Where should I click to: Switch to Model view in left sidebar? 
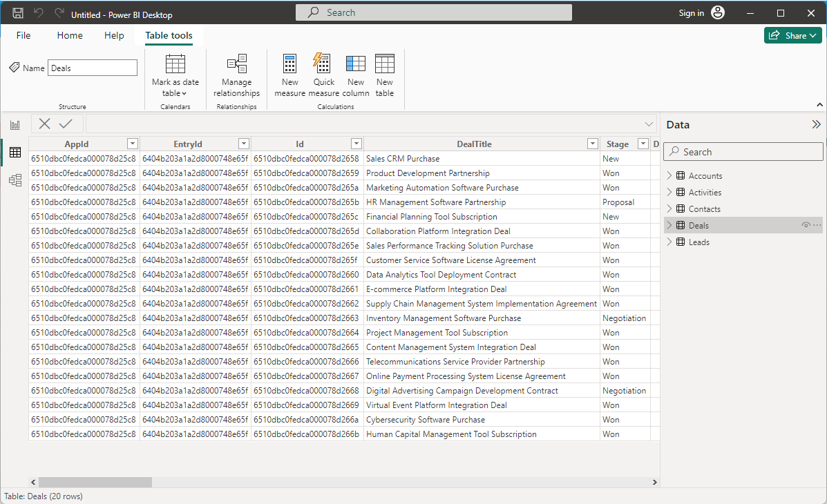coord(15,180)
